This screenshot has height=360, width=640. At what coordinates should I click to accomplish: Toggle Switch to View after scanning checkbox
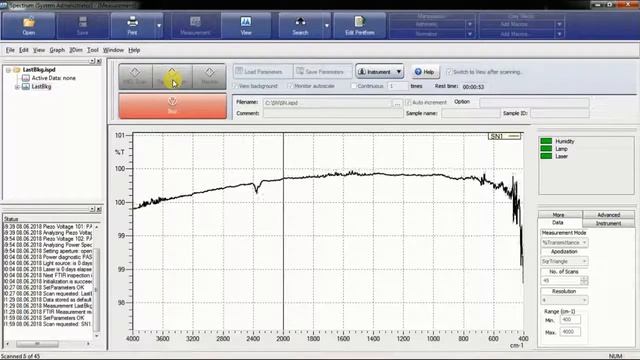pyautogui.click(x=449, y=72)
